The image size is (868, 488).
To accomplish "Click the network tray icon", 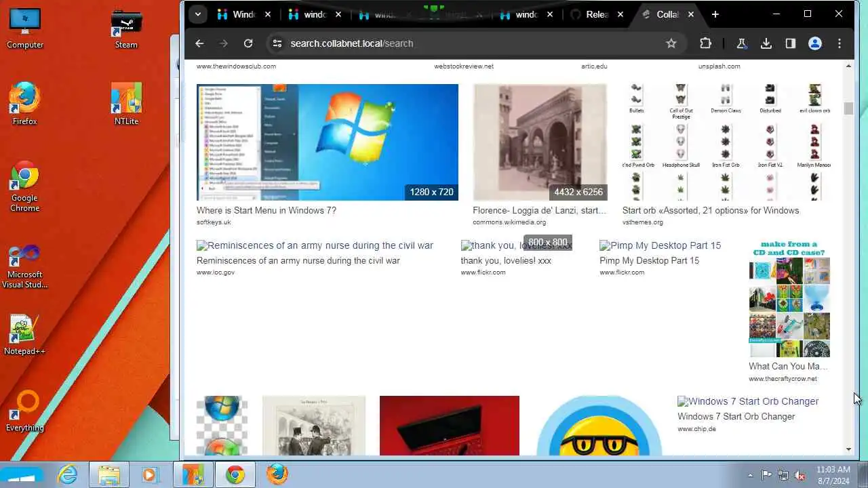I will [783, 475].
